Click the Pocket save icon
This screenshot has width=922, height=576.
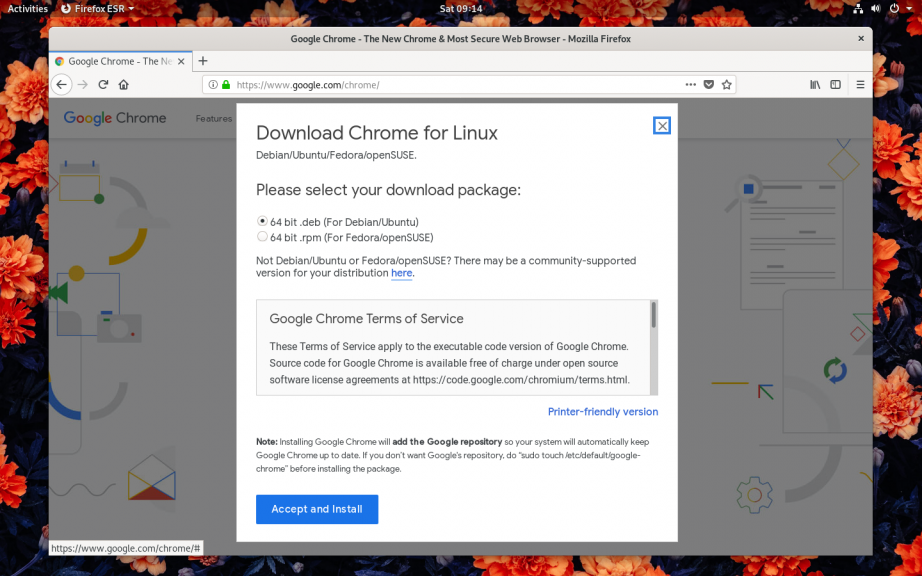click(x=708, y=85)
